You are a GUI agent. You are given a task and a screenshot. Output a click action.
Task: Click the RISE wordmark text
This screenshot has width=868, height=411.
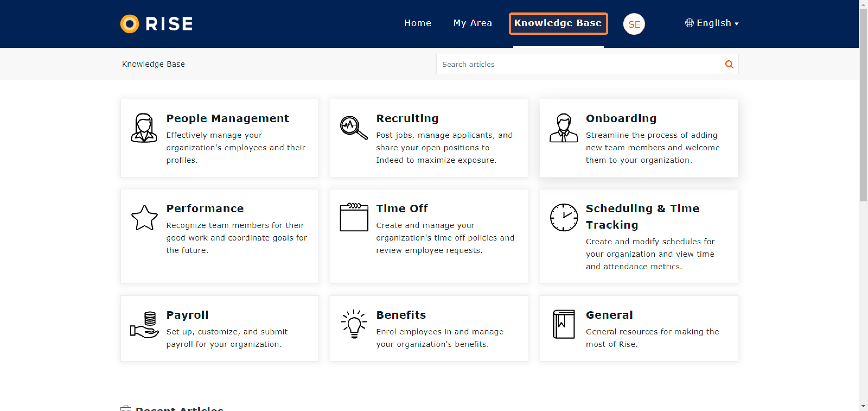169,24
